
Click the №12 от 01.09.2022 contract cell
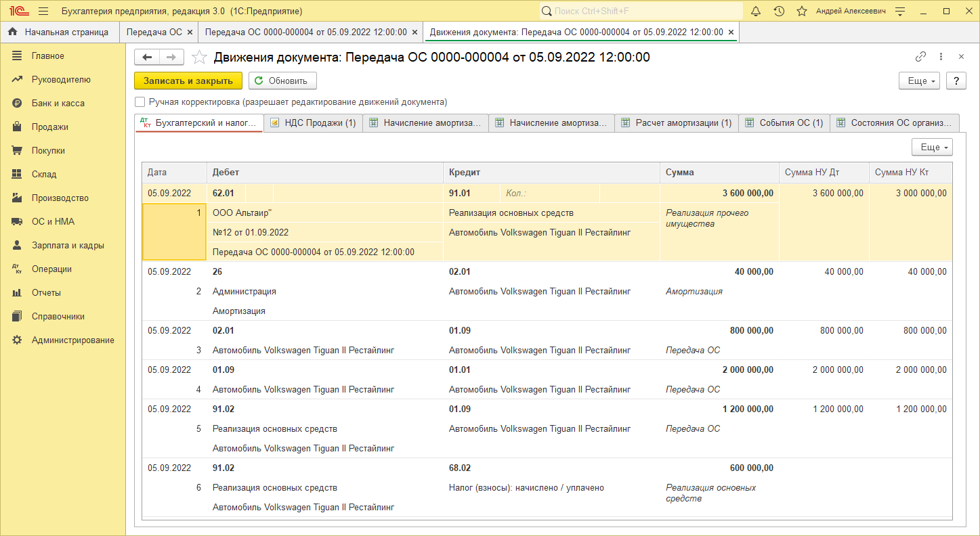click(324, 232)
